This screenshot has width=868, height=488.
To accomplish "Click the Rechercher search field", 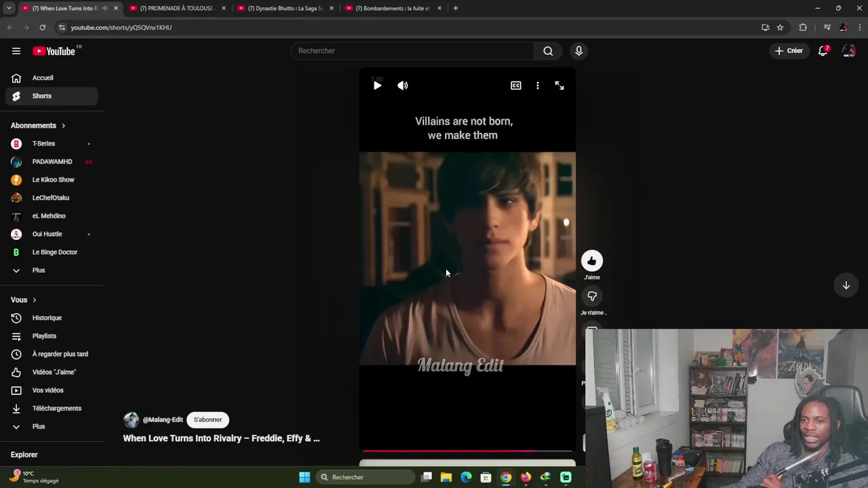I will click(x=412, y=51).
